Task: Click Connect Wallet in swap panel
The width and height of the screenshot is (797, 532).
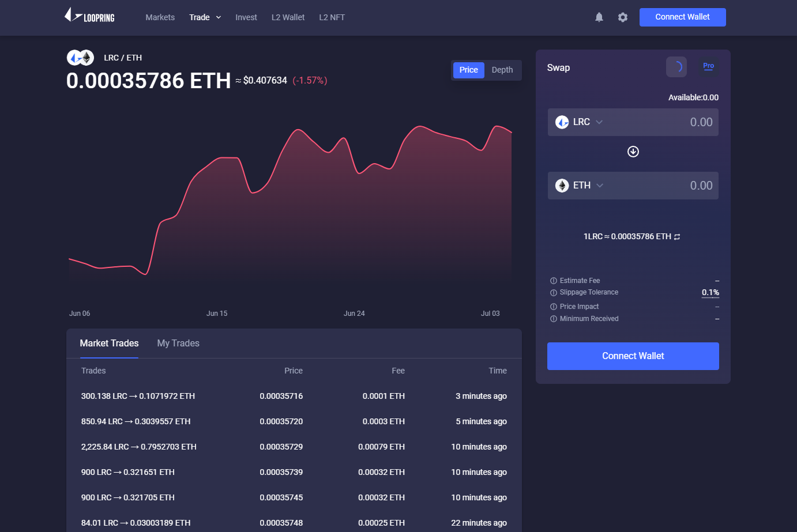Action: [633, 356]
